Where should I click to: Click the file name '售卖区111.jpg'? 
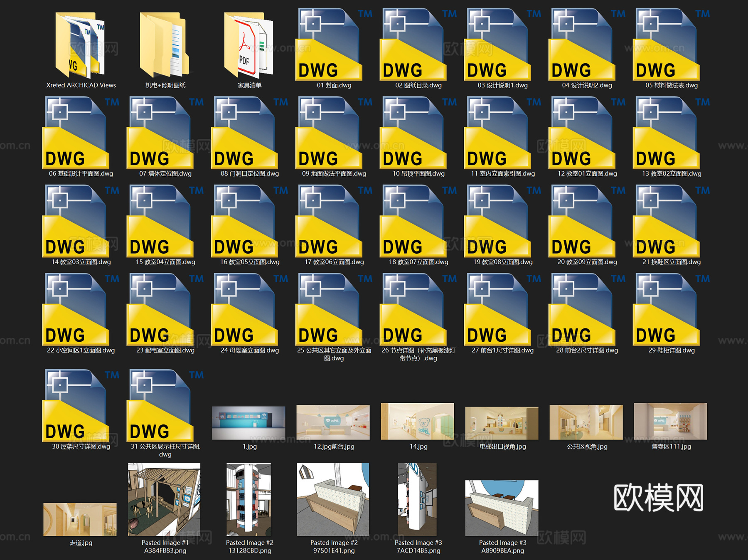pos(672,447)
